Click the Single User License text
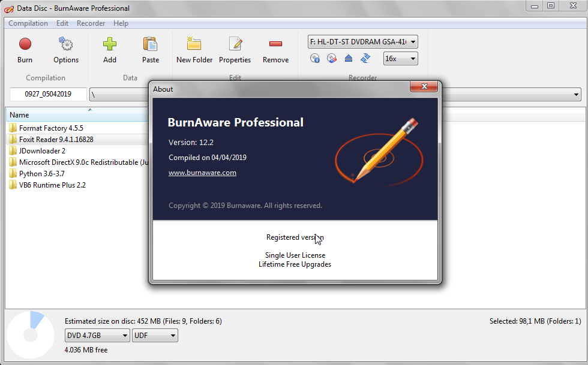Screen dimensions: 588x365 click(295, 255)
